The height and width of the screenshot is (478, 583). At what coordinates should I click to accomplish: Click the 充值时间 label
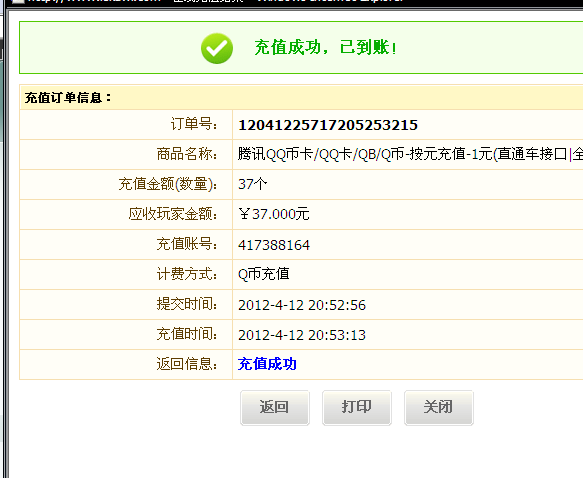[187, 334]
